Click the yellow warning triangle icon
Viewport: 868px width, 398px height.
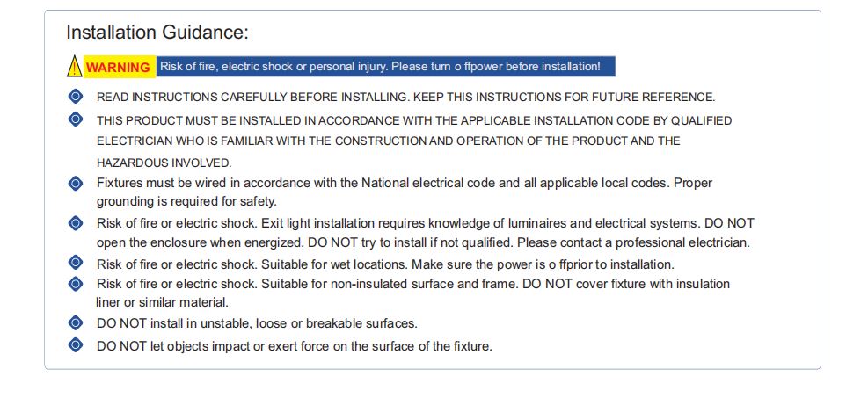(x=74, y=67)
